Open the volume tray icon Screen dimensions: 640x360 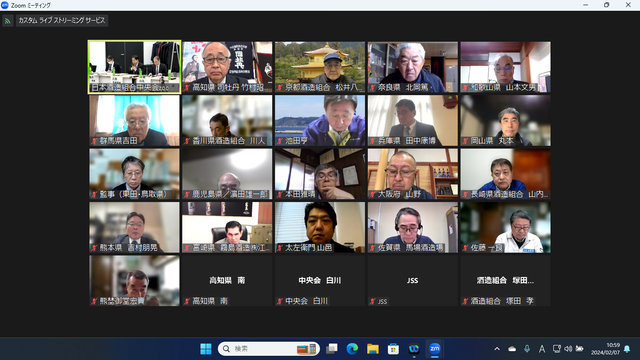coord(568,349)
